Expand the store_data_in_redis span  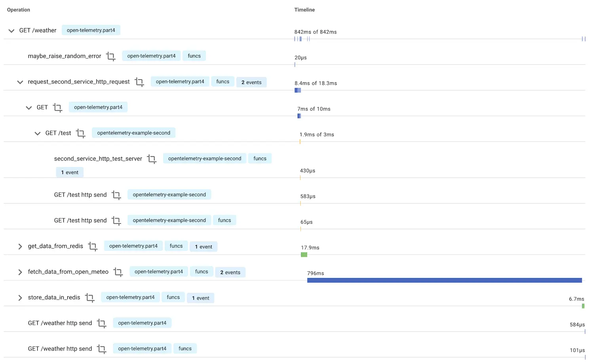pos(20,298)
